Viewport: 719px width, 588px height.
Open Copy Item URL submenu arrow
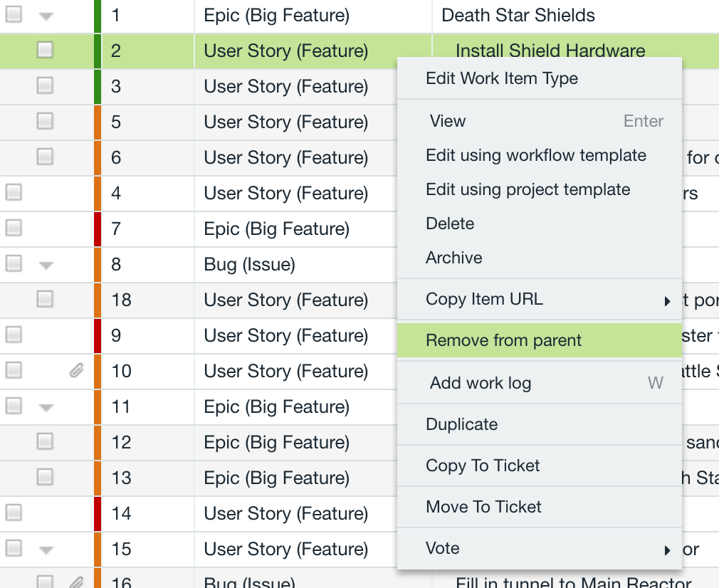pyautogui.click(x=667, y=301)
